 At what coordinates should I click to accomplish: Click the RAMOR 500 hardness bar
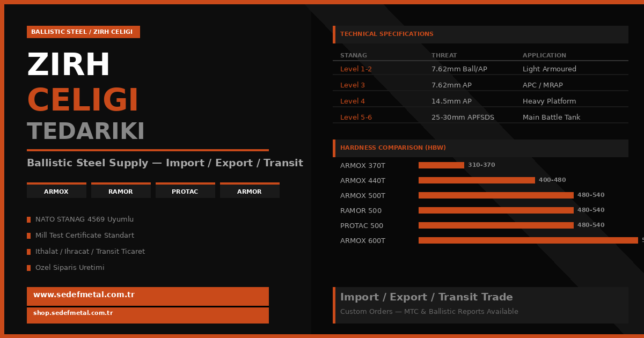[x=496, y=210]
